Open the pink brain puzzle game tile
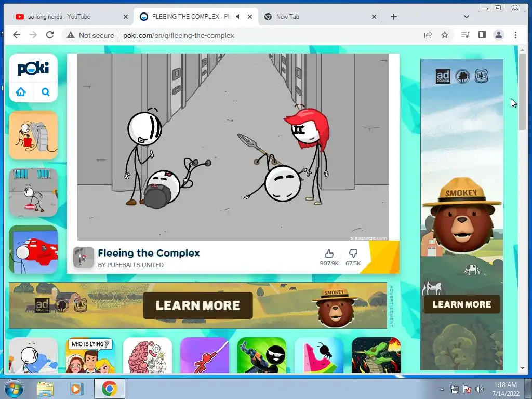532x399 pixels. (x=148, y=355)
